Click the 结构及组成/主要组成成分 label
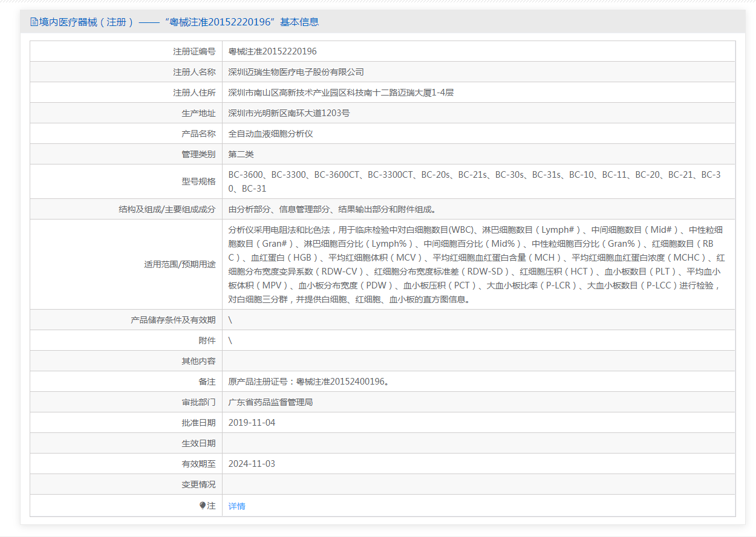Screen dimensions: 756x537 coord(167,209)
